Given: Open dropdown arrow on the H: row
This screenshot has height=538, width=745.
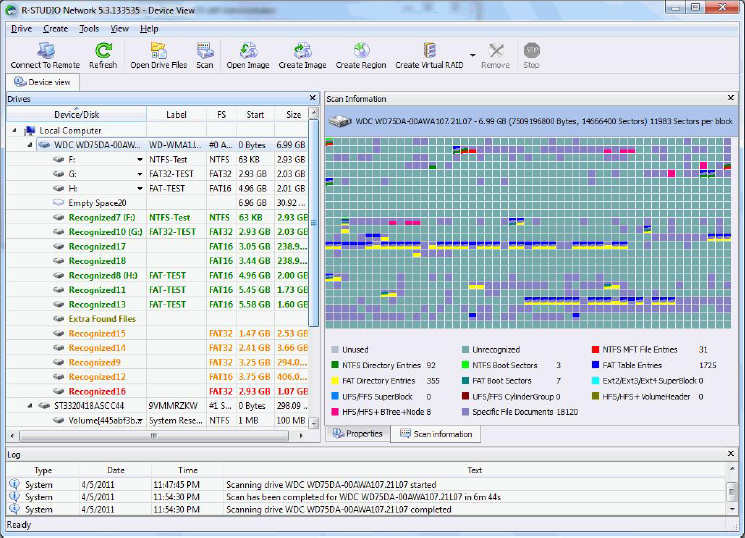Looking at the screenshot, I should coord(140,189).
